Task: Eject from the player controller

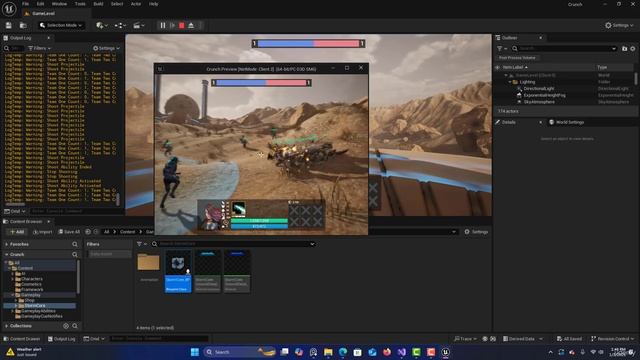Action: (191, 25)
